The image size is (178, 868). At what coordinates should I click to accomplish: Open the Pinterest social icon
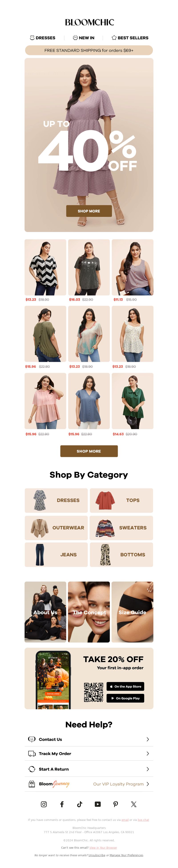[x=116, y=804]
